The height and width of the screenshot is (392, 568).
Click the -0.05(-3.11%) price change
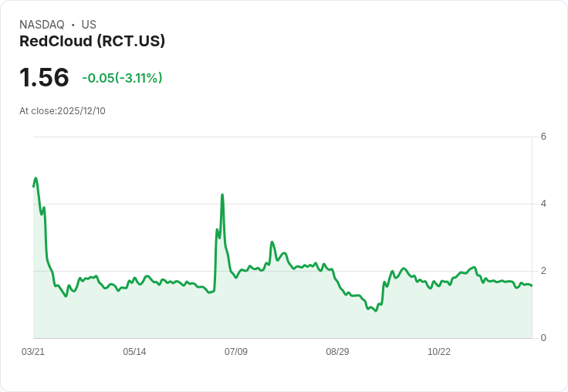(122, 78)
